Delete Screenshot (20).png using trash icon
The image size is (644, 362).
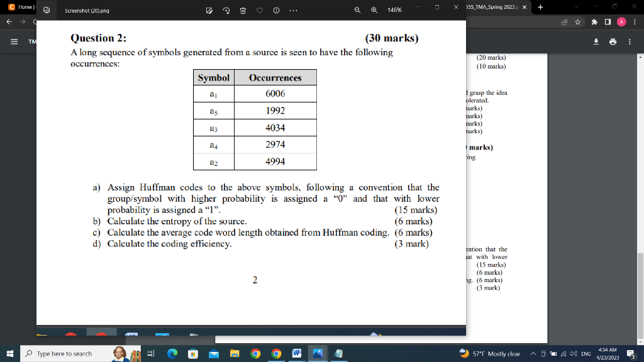(243, 10)
